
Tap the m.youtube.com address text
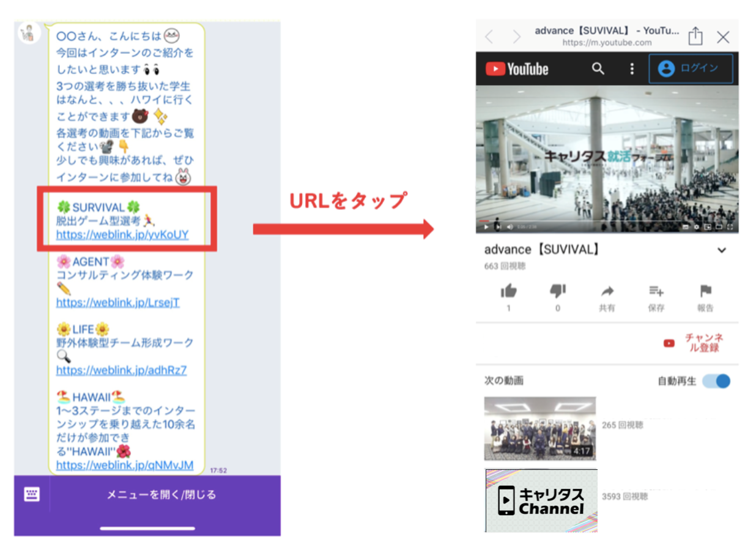(607, 43)
